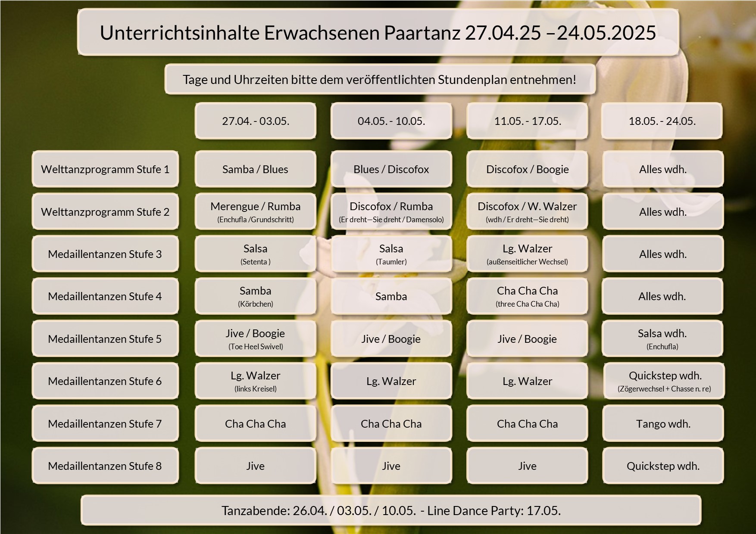This screenshot has height=534, width=756.
Task: Click the 'Salsa (Taumler)' cell
Action: click(391, 254)
